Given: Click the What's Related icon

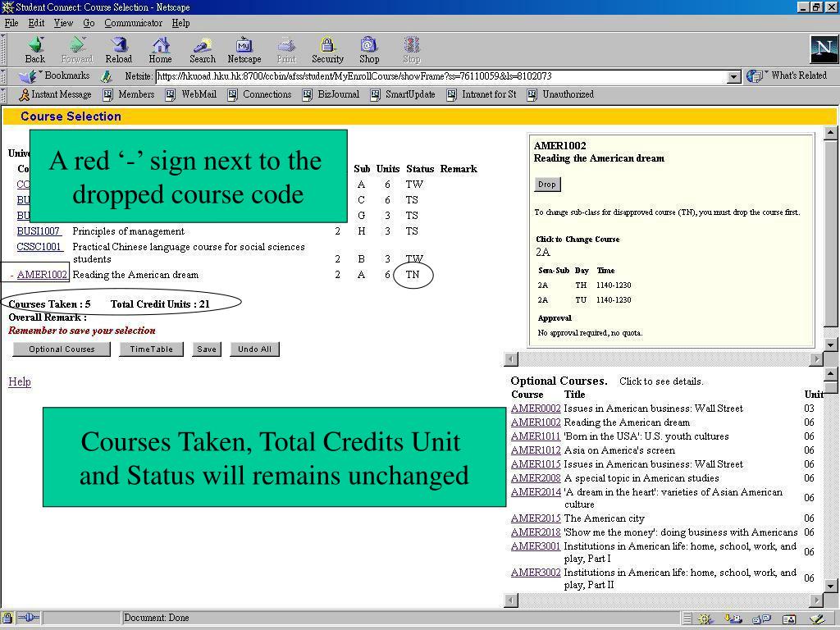Looking at the screenshot, I should (x=755, y=76).
